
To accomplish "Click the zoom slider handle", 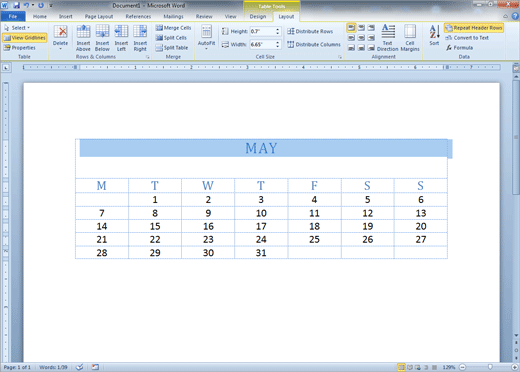I will (490, 367).
